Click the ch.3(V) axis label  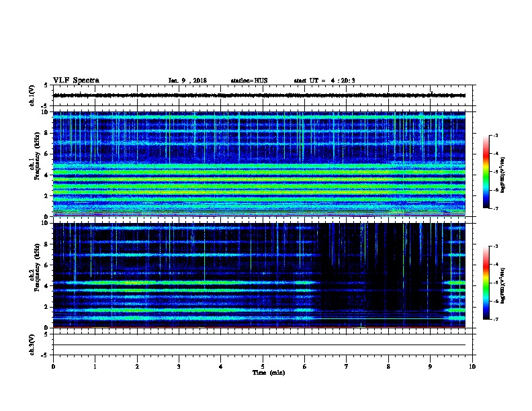point(32,345)
